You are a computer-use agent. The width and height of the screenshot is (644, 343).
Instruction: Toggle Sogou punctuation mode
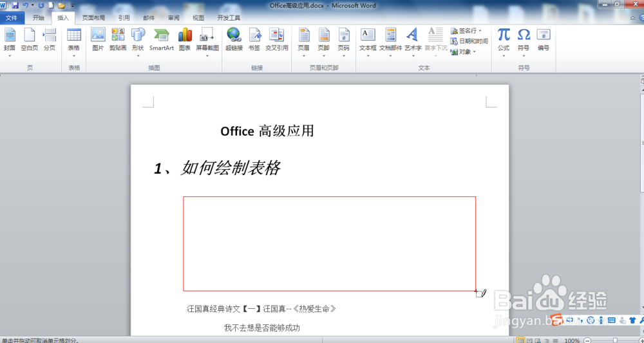(x=581, y=320)
